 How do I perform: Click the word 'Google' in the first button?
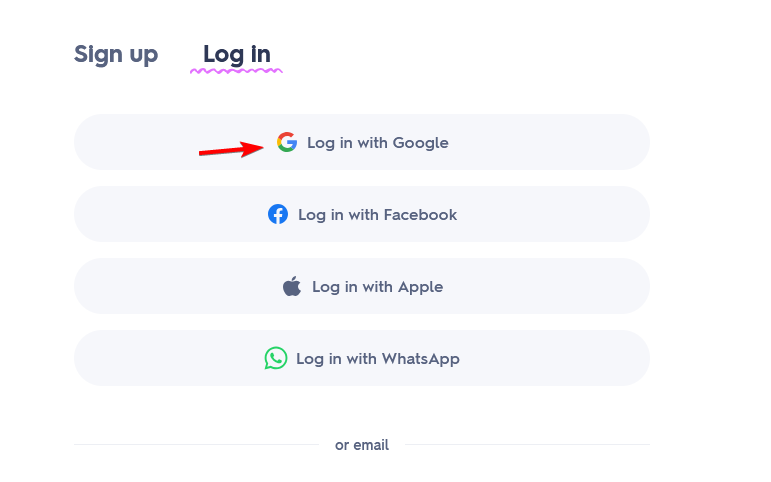tap(420, 143)
